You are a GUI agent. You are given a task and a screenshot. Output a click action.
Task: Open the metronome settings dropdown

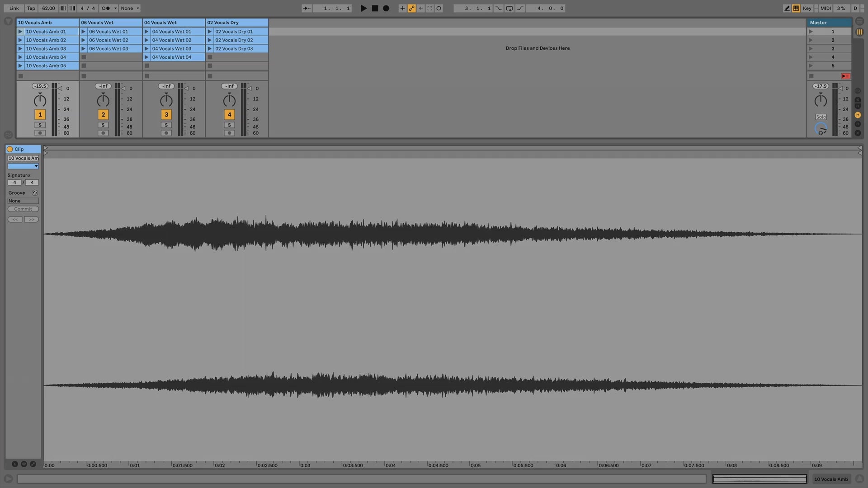(115, 8)
